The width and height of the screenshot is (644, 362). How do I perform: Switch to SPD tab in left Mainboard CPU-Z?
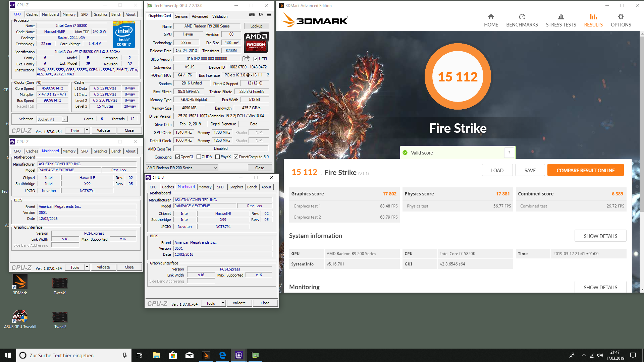point(85,151)
